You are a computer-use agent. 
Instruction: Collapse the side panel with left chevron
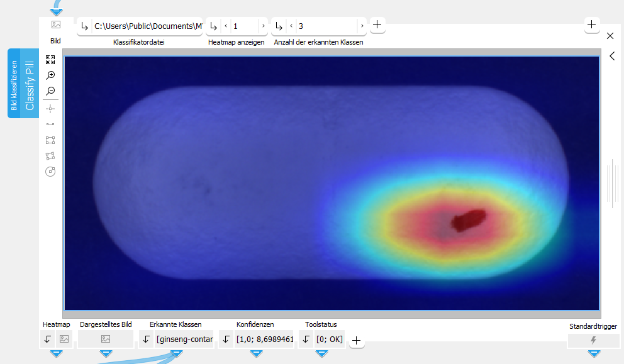pos(612,56)
